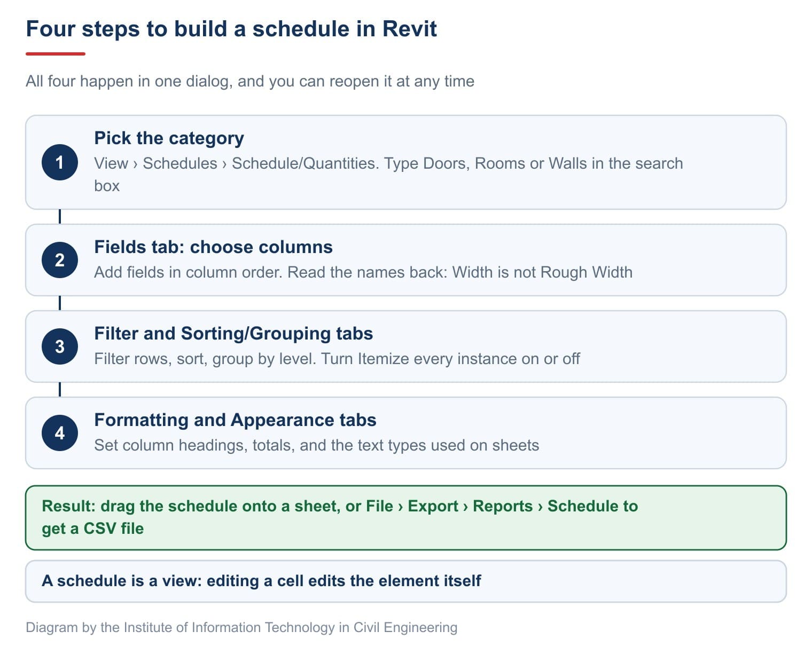Click the text 'Filter rows, sort, group by level'
The height and width of the screenshot is (647, 812).
tap(337, 359)
